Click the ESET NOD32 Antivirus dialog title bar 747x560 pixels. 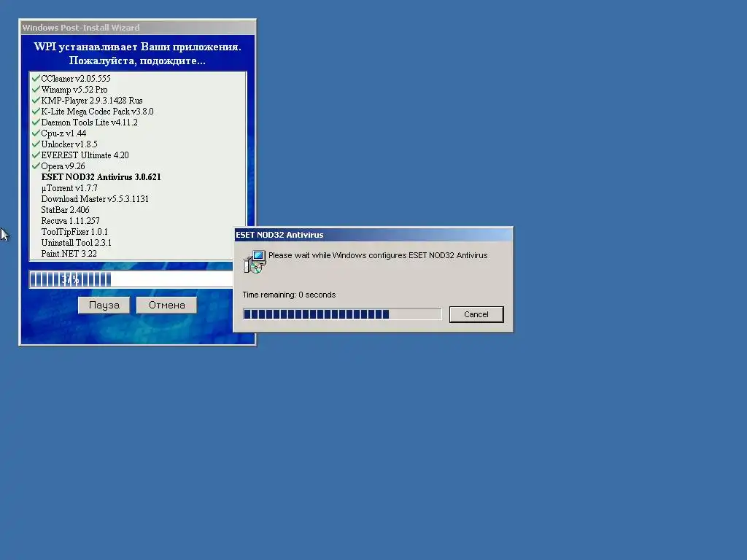[x=373, y=235]
